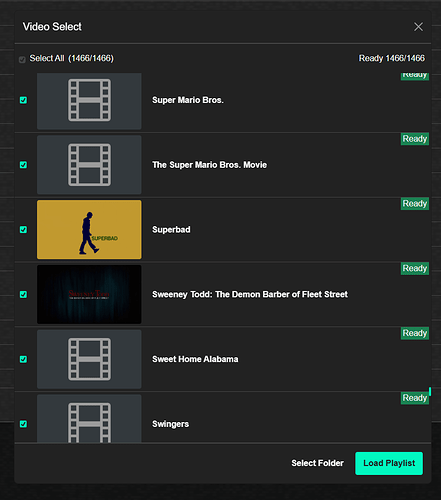Click the Swingers film placeholder thumbnail
This screenshot has height=500, width=441.
(89, 418)
